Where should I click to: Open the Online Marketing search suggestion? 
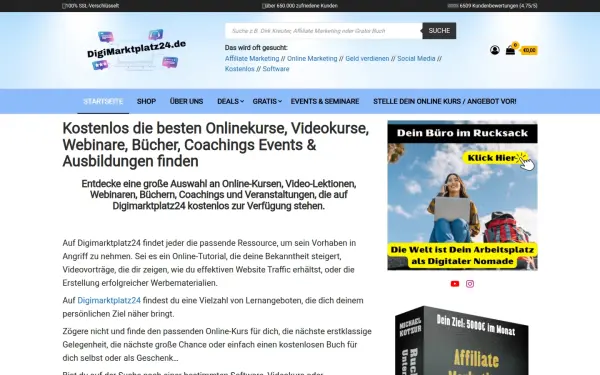click(x=312, y=59)
